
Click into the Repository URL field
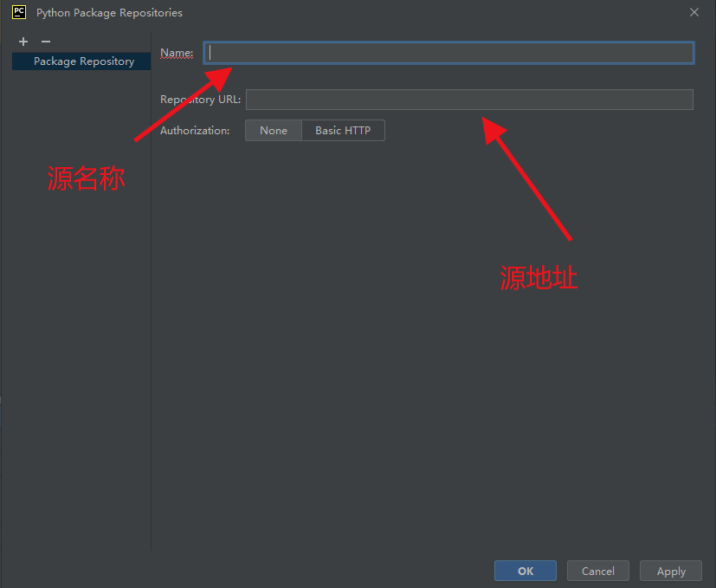tap(469, 100)
